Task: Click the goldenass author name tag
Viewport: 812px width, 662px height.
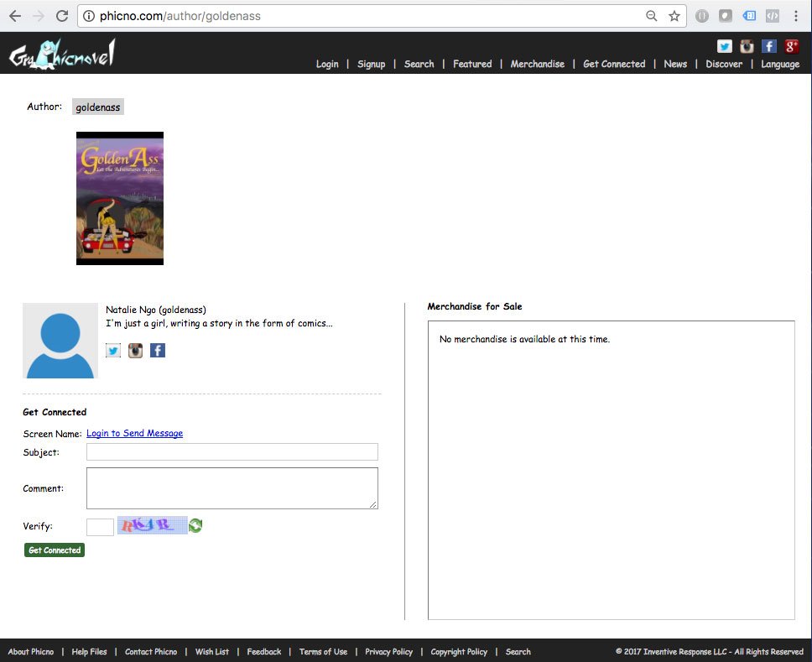Action: (x=98, y=107)
